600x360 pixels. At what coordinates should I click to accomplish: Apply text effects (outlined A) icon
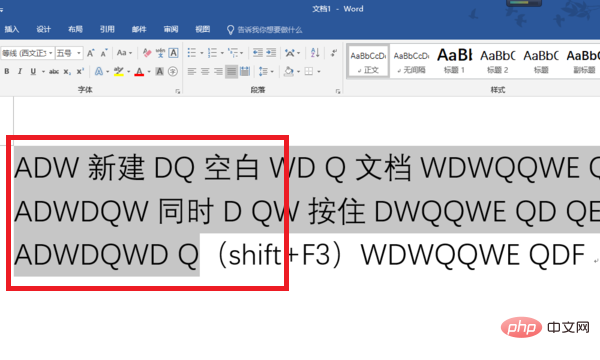click(x=99, y=72)
